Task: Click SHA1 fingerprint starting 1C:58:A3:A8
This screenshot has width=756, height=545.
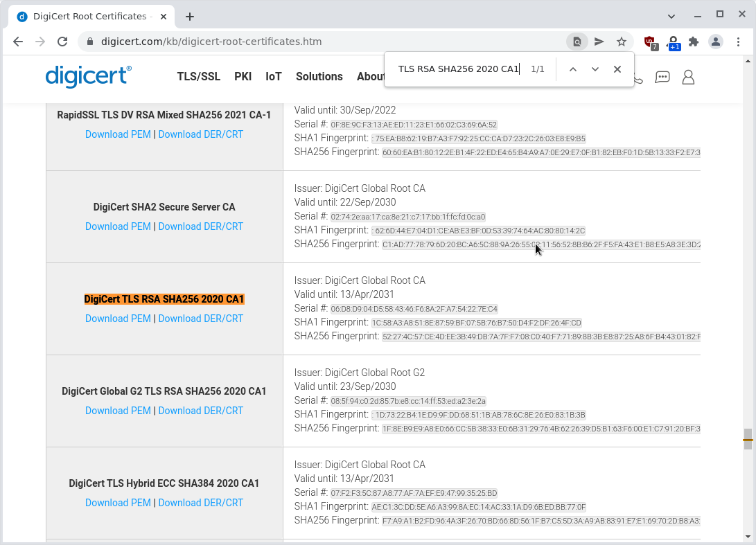Action: 476,323
